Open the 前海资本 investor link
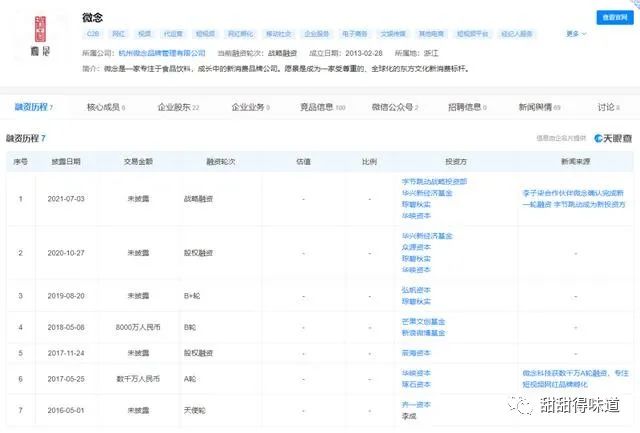 416,353
